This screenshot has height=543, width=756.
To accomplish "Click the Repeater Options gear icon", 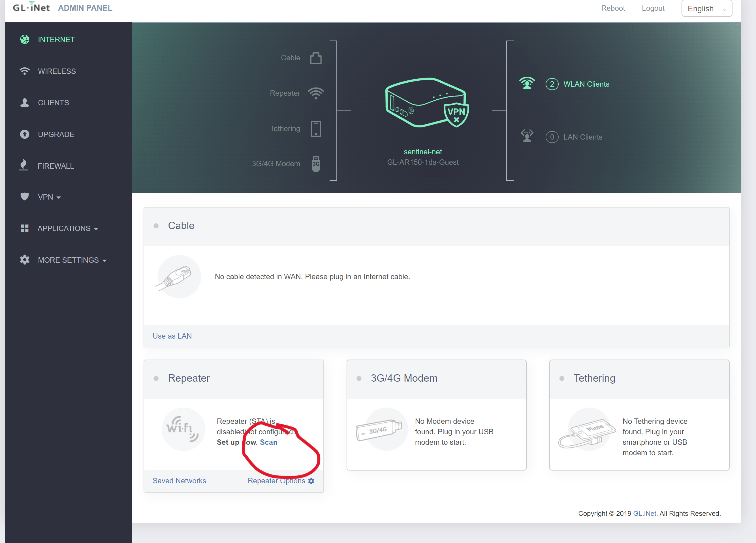I will point(311,481).
